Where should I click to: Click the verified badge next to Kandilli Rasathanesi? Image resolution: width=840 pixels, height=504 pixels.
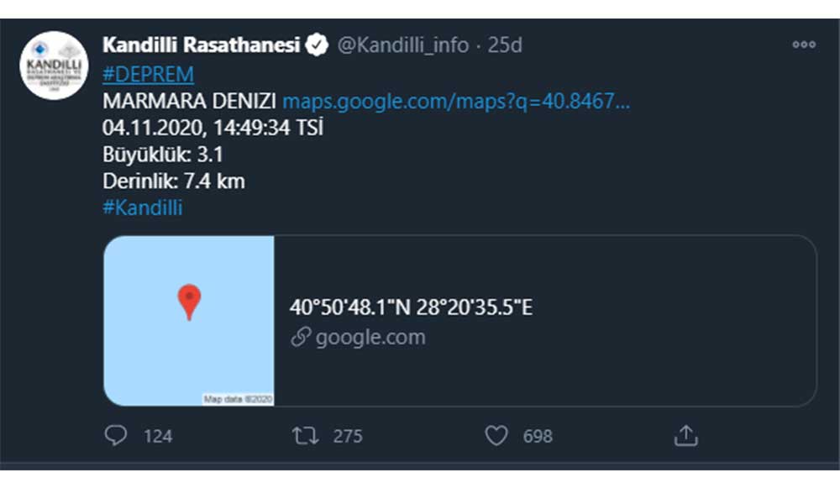point(318,45)
